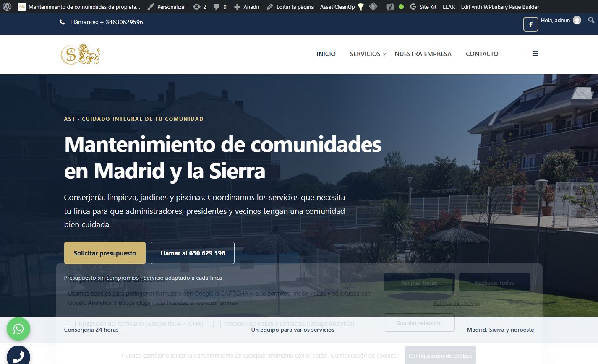598x364 pixels.
Task: Open the Política de cookies link
Action: coord(457,303)
